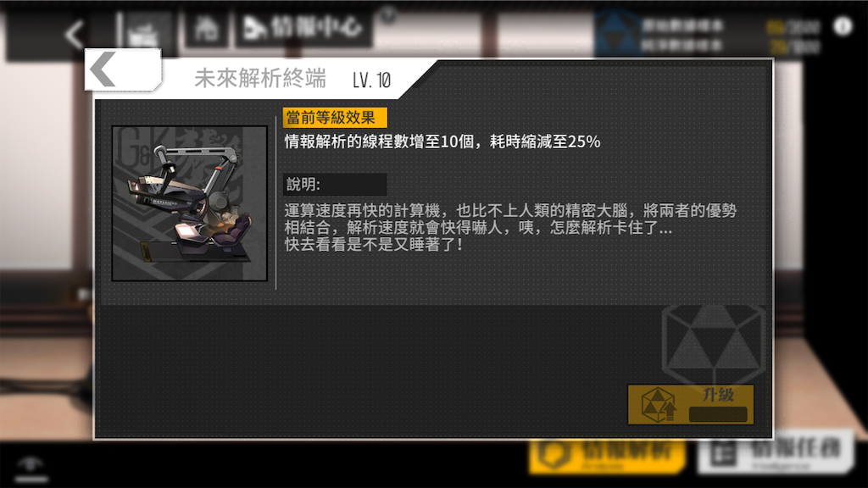The image size is (868, 488).
Task: Click the info icon at top right
Action: (843, 26)
